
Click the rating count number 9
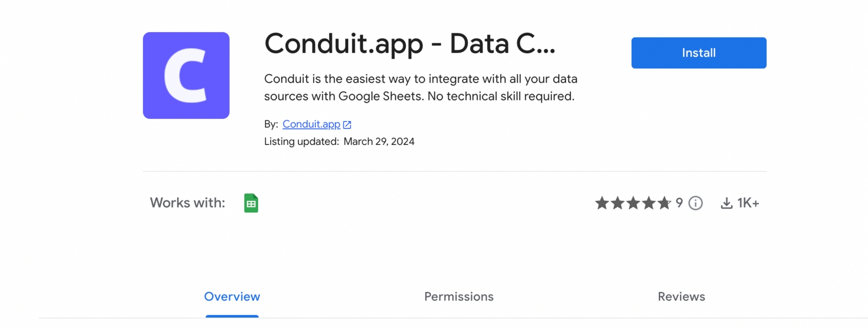coord(679,203)
